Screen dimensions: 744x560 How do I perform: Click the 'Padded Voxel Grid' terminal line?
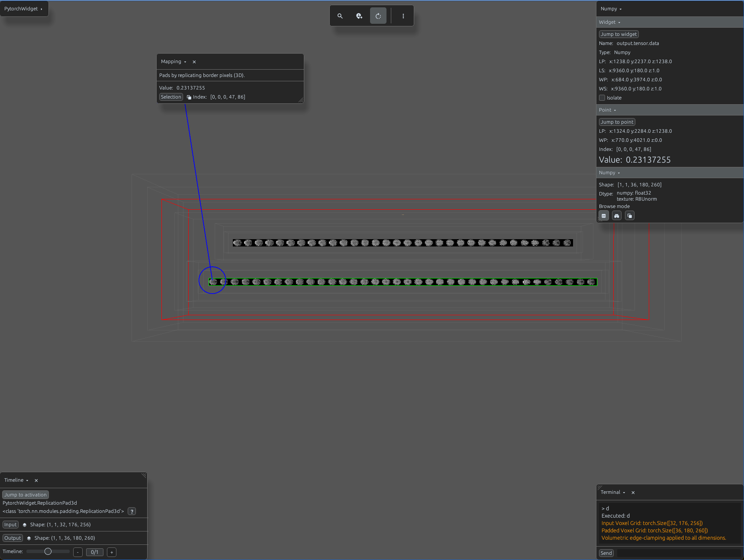(x=654, y=531)
